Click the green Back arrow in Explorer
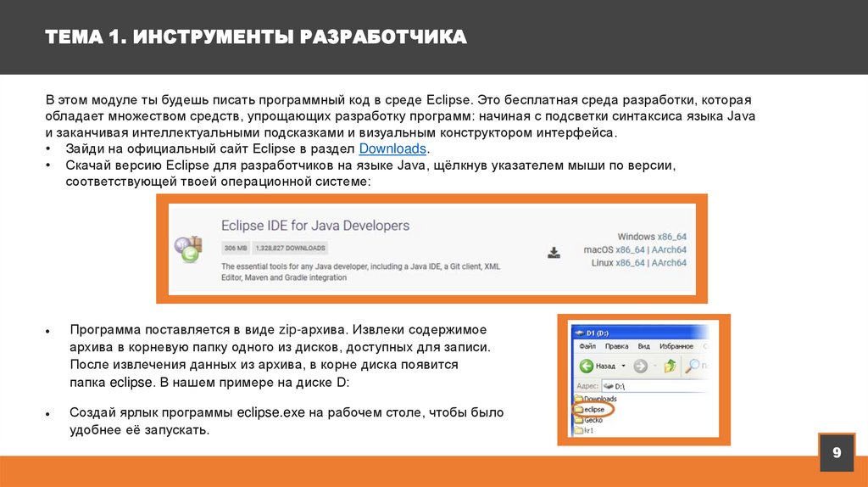868x487 pixels. pos(587,366)
